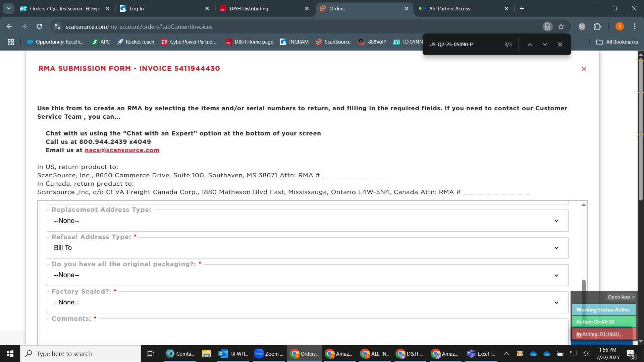Image resolution: width=644 pixels, height=362 pixels.
Task: Open the Windows Start menu
Action: [x=10, y=354]
